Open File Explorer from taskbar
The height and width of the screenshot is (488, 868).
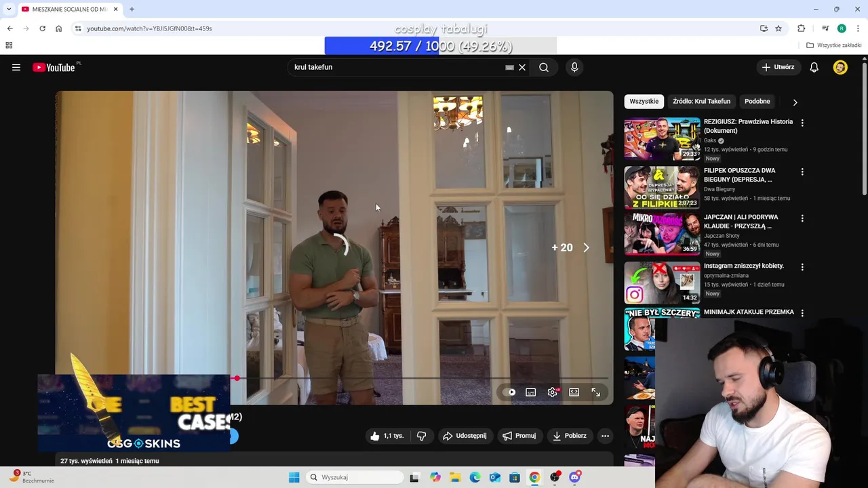point(455,477)
